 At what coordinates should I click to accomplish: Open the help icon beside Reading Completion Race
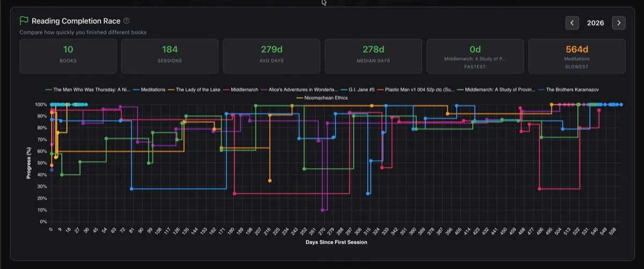point(127,21)
